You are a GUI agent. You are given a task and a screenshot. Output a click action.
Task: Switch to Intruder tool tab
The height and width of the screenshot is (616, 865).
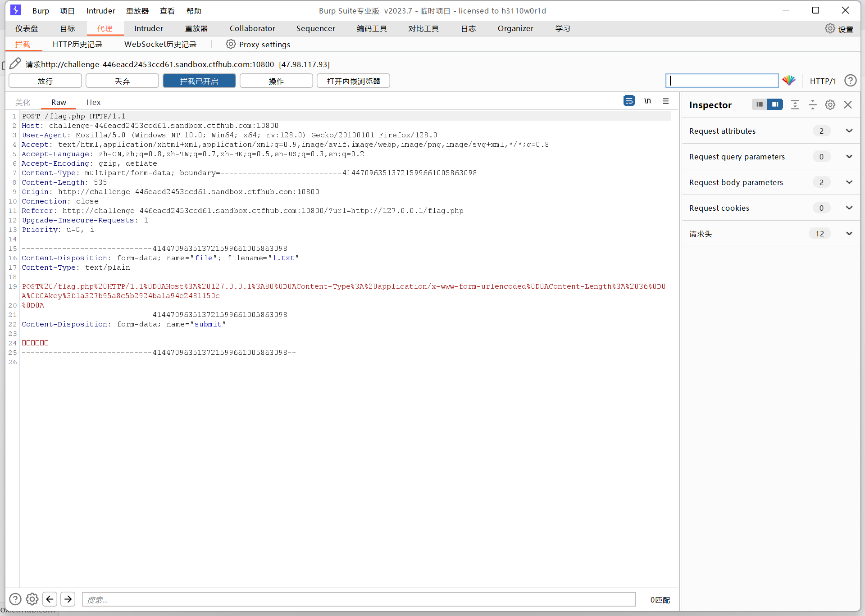pos(149,28)
